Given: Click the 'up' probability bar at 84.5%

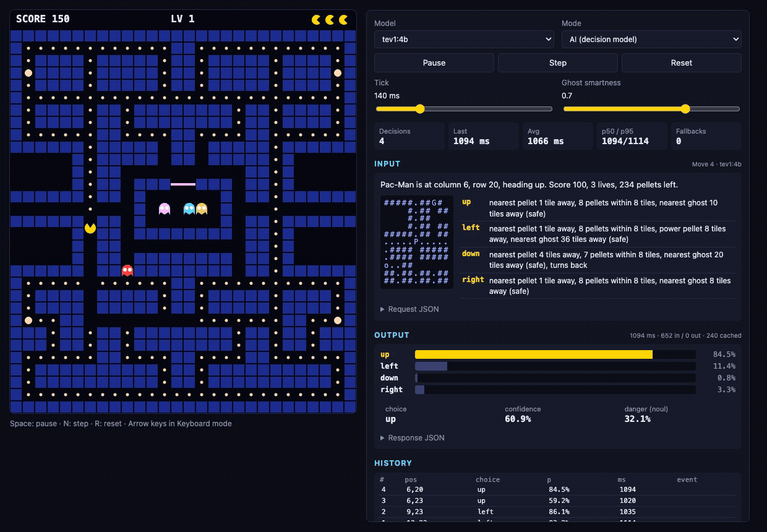Looking at the screenshot, I should (555, 354).
